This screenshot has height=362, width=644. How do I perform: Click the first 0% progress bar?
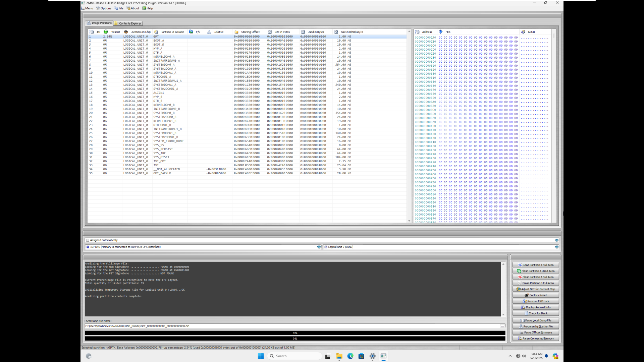point(294,333)
